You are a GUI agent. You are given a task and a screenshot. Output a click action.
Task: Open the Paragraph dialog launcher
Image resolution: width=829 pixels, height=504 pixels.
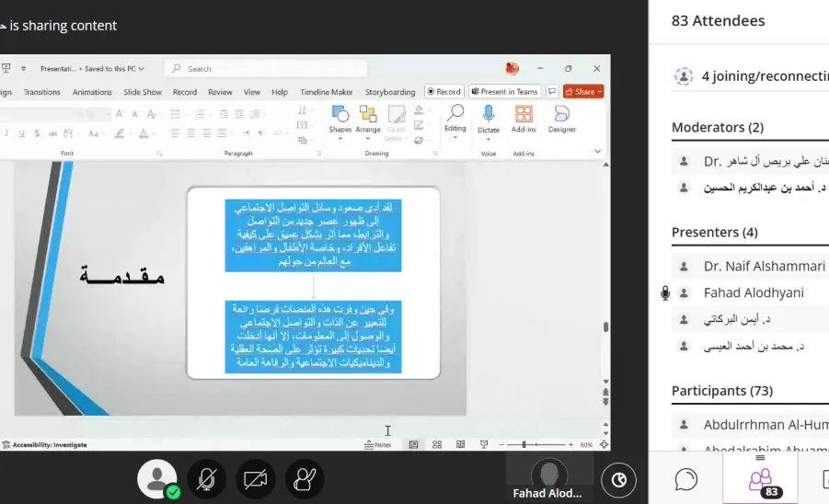coord(318,154)
